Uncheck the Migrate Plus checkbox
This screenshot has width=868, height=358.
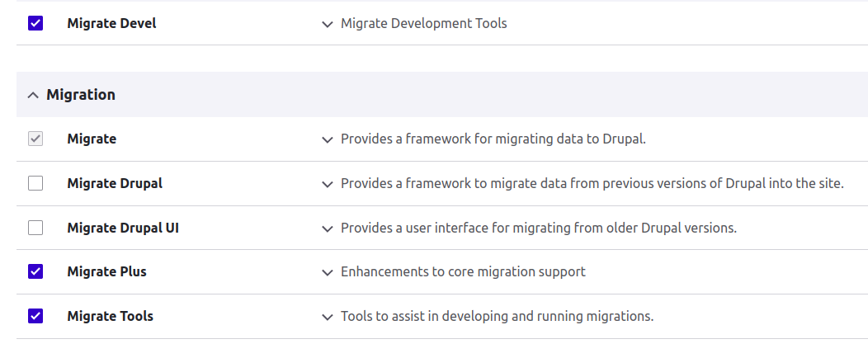pos(35,271)
